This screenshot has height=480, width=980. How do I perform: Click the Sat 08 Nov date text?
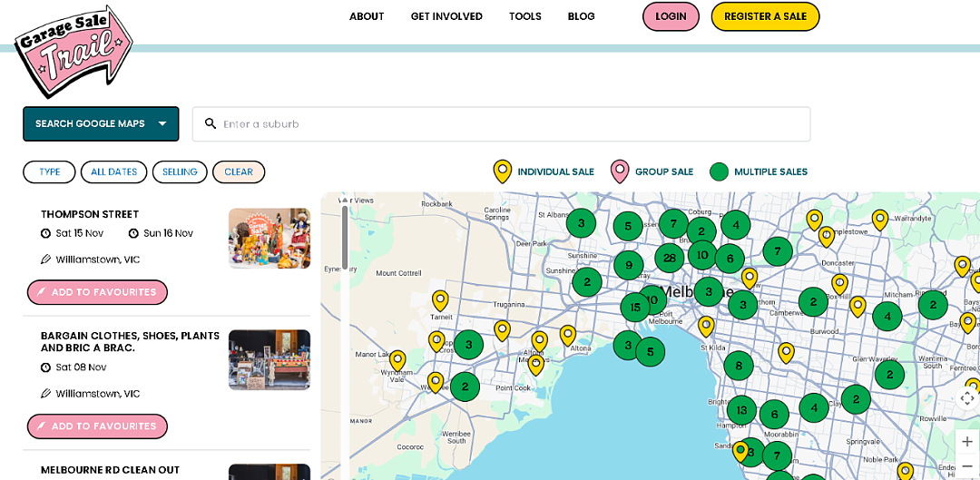point(81,367)
